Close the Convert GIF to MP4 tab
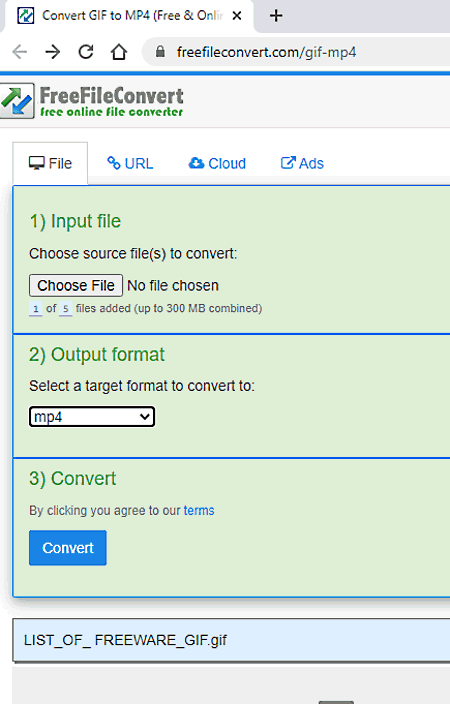450x704 pixels. 237,16
